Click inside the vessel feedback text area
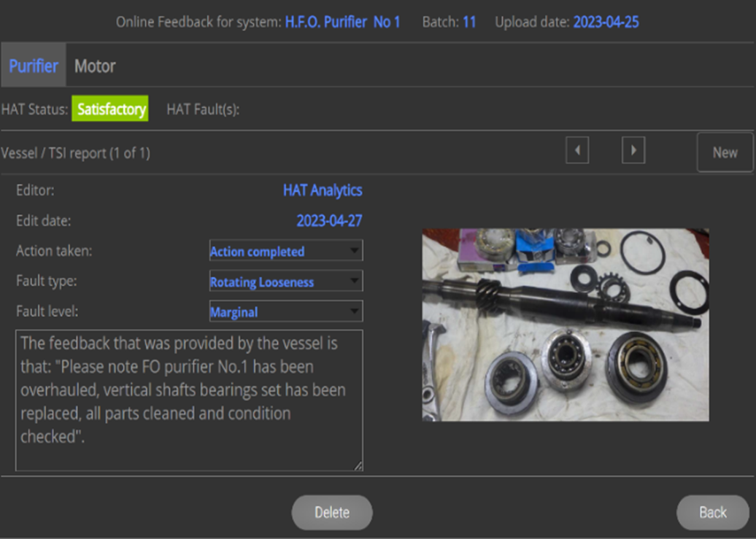This screenshot has height=539, width=756. [x=188, y=400]
